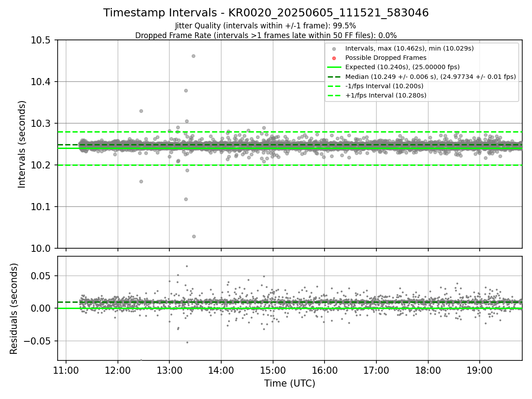This screenshot has height=399, width=532.
Task: Click the 13:00 time tick label
Action: coord(169,370)
